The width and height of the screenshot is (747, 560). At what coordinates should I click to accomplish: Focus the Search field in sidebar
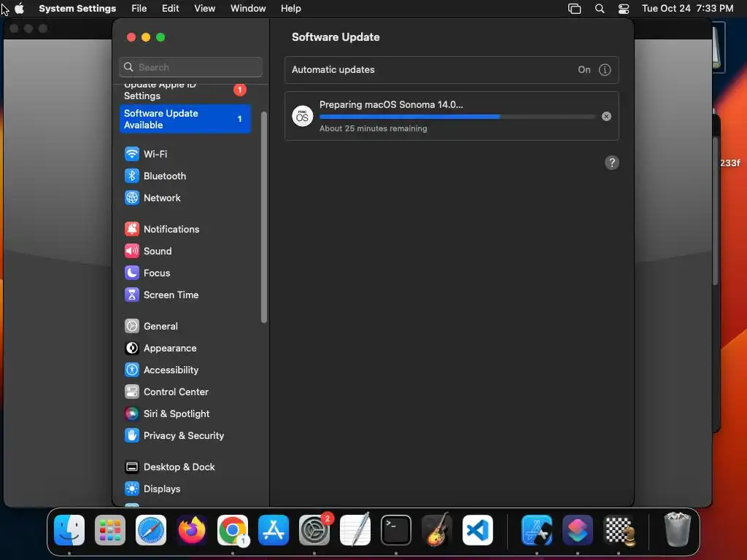[190, 67]
